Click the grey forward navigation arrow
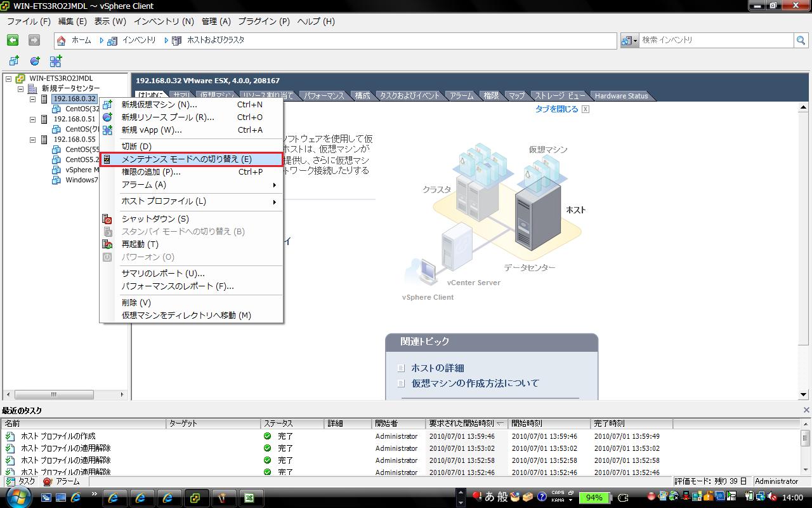 [x=34, y=40]
